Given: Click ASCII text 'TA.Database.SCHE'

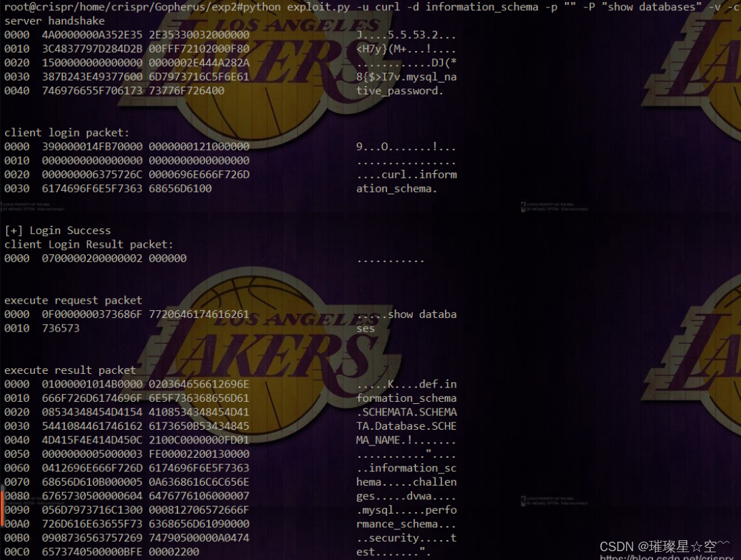Looking at the screenshot, I should (x=407, y=426).
